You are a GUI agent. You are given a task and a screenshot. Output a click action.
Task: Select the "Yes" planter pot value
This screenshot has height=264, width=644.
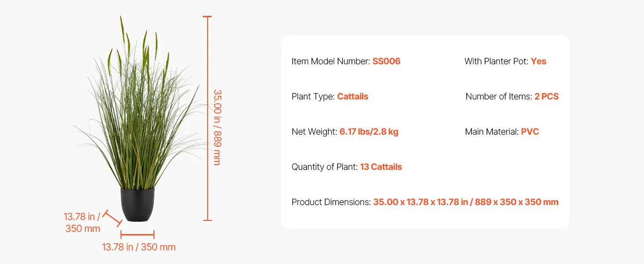pyautogui.click(x=538, y=62)
